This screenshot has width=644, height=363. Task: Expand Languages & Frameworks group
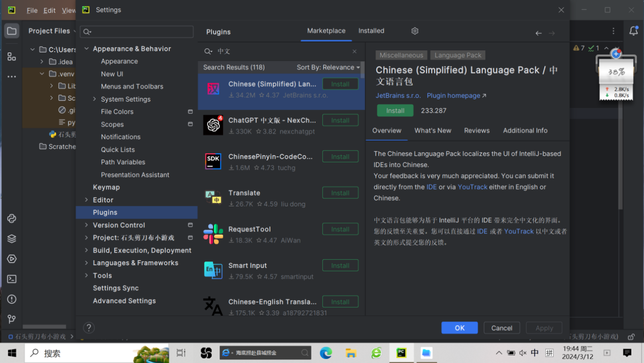[87, 263]
